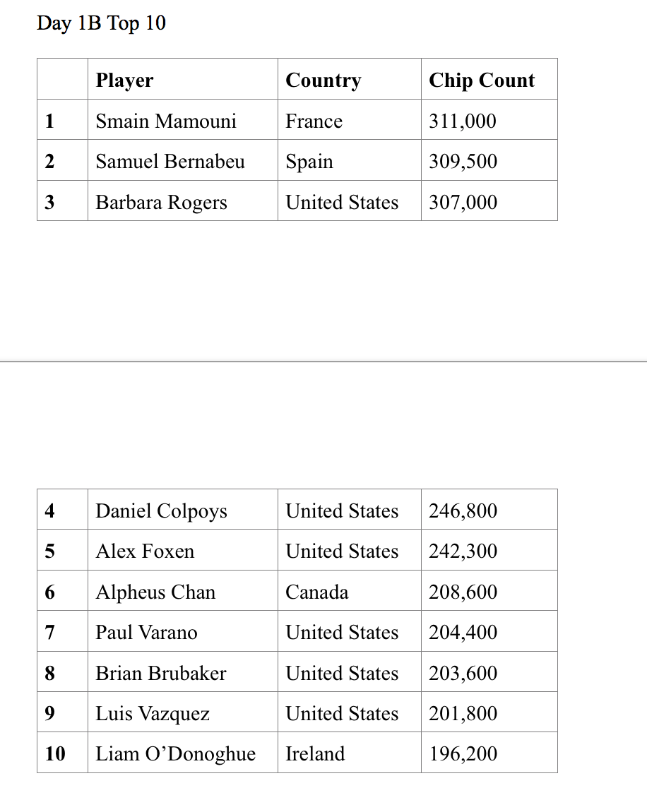Select the Player column header

[183, 78]
